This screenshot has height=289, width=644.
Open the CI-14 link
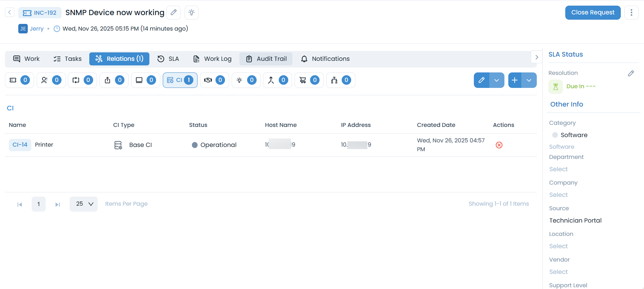pos(20,145)
